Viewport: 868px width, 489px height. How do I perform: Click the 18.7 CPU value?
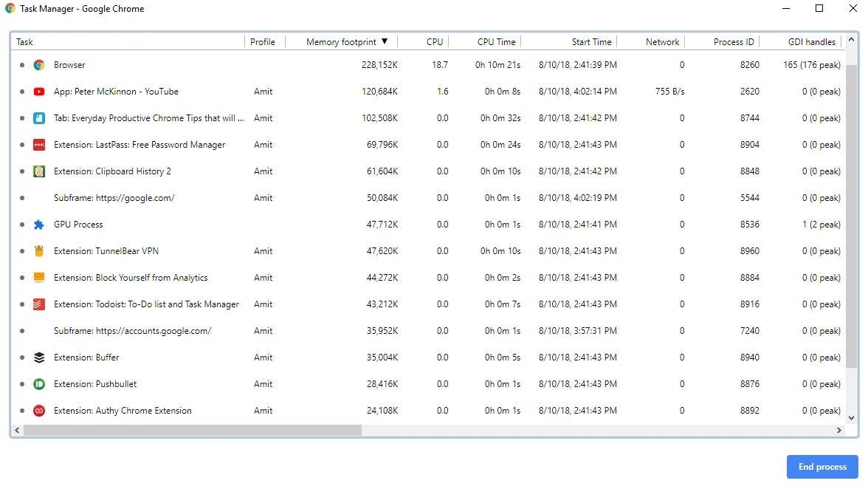pos(440,65)
